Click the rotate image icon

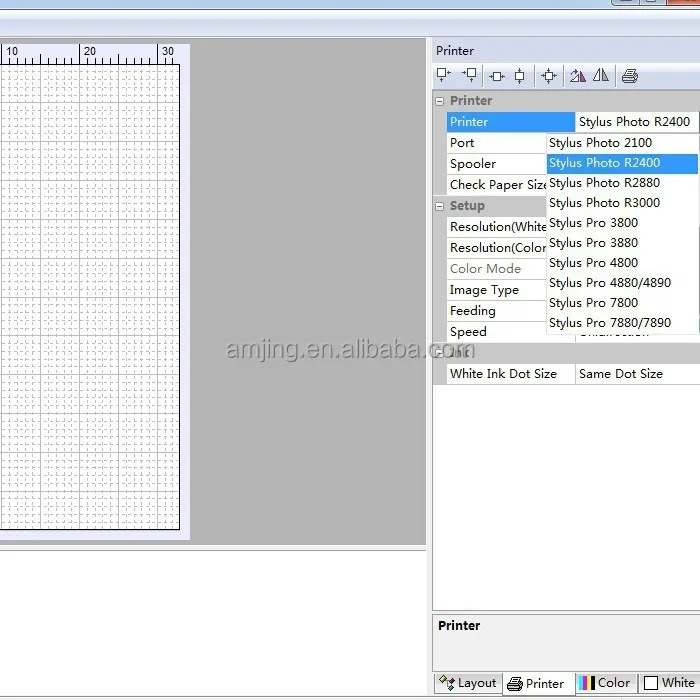point(578,76)
